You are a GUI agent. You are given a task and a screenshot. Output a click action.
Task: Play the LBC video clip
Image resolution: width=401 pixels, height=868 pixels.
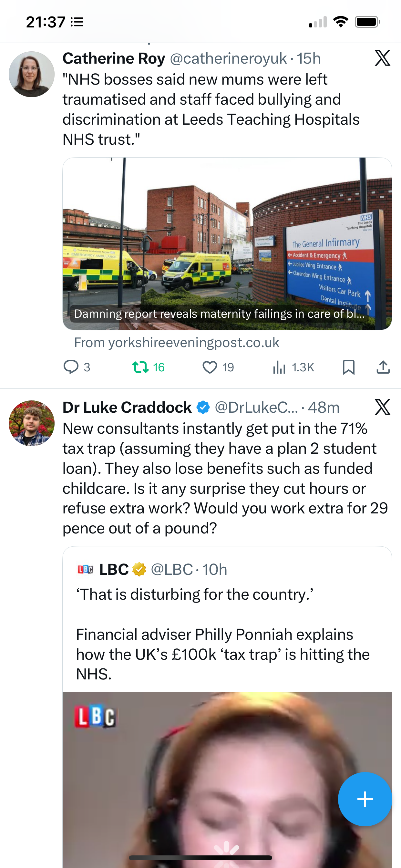(x=227, y=778)
